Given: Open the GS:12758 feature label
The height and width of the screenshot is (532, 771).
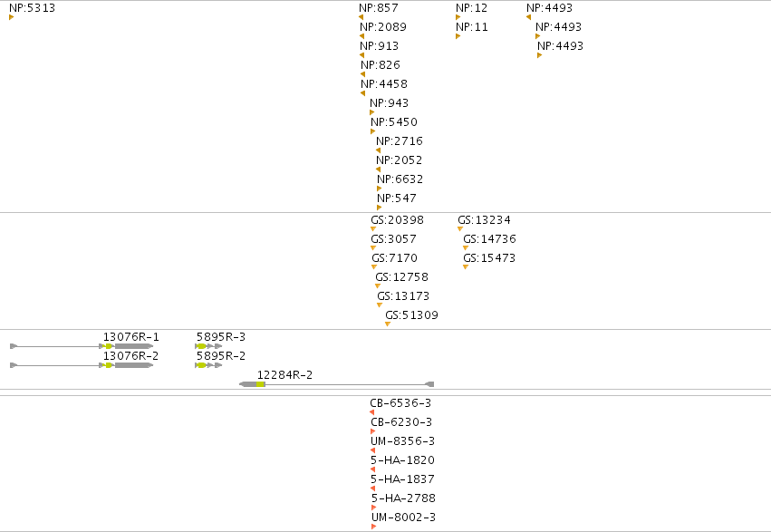Looking at the screenshot, I should tap(401, 277).
